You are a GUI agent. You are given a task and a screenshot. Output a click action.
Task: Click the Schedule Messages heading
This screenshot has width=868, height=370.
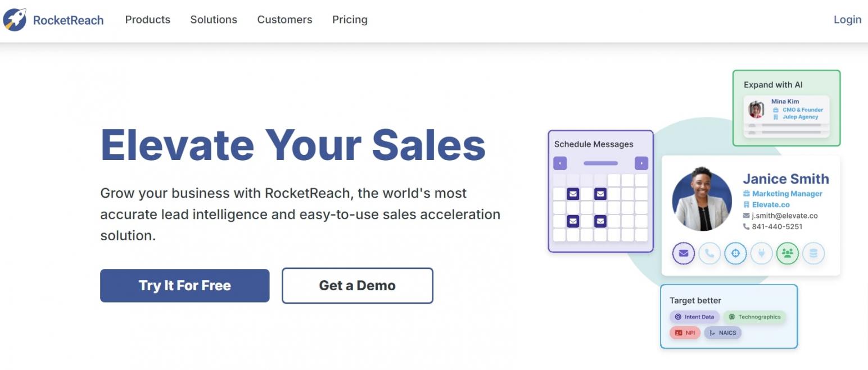click(594, 144)
